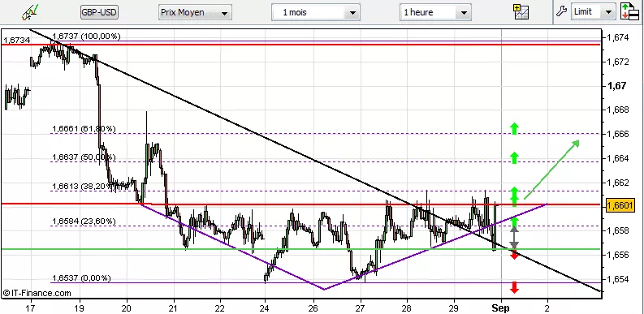The width and height of the screenshot is (644, 314).
Task: Click the date axis label 21
Action: point(173,308)
